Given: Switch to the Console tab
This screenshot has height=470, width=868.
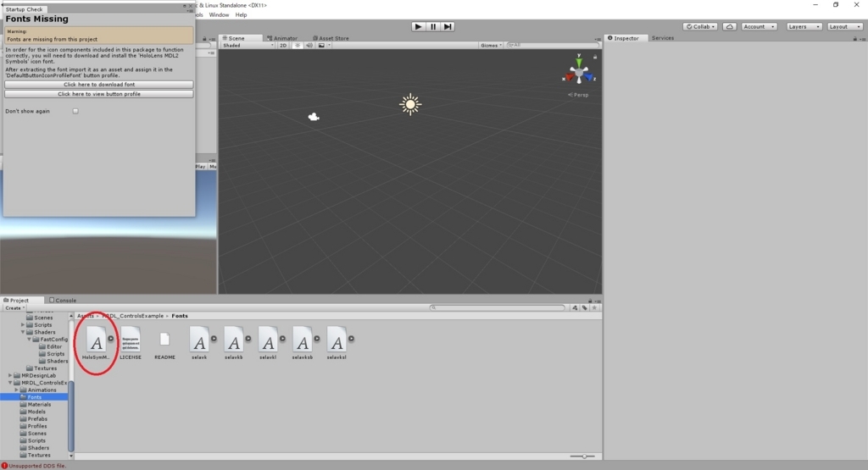Looking at the screenshot, I should (63, 301).
